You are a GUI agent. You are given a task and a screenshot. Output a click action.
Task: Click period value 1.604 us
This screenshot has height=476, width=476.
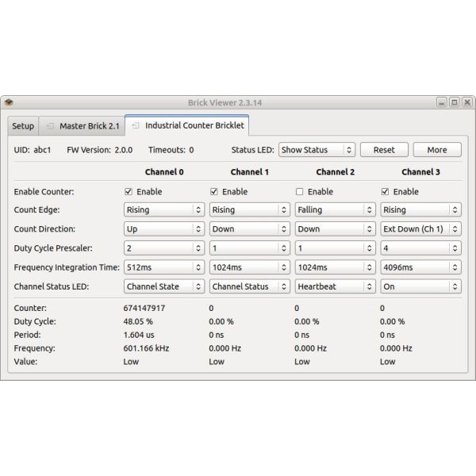coord(139,335)
